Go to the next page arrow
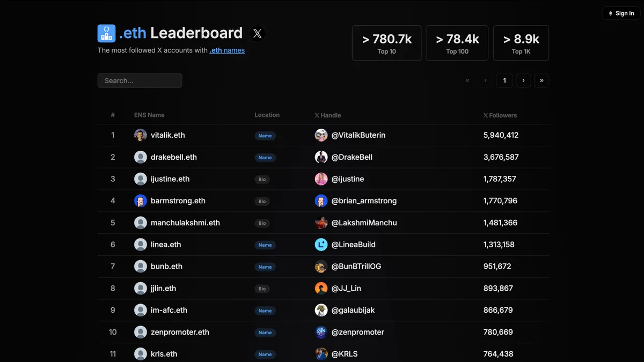This screenshot has width=644, height=362. [x=523, y=80]
